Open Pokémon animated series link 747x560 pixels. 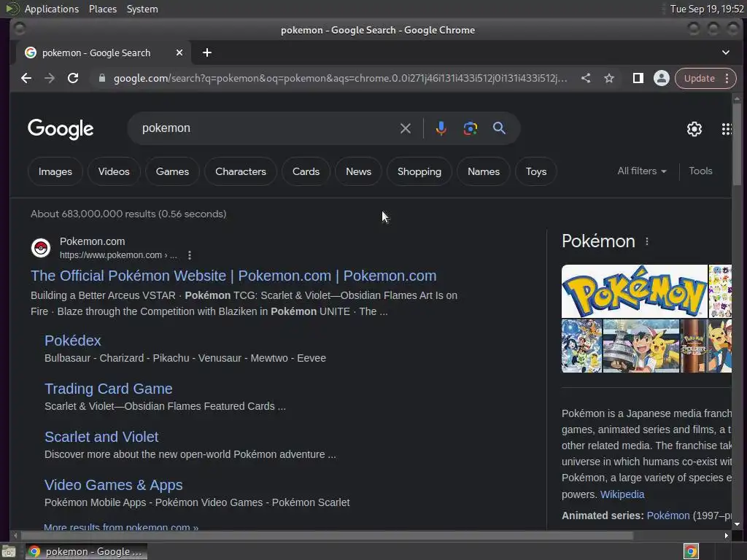pyautogui.click(x=668, y=516)
